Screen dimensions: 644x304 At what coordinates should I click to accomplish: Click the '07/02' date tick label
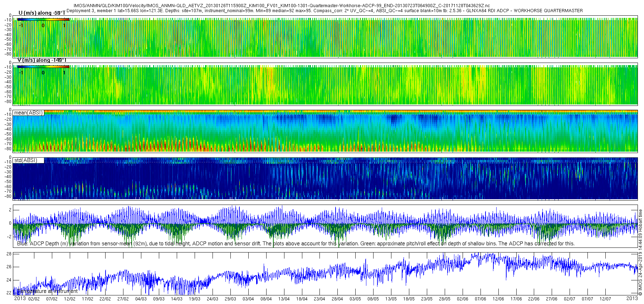(52, 299)
